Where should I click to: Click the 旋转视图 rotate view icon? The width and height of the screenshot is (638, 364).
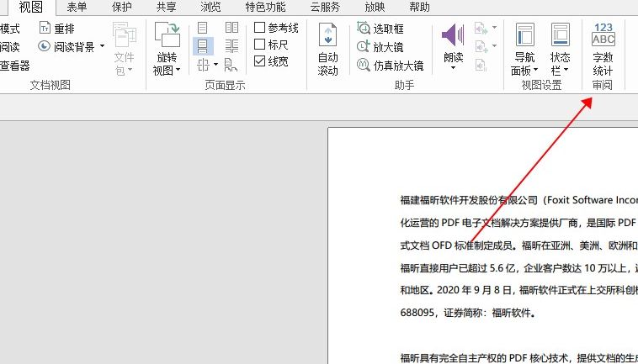[167, 35]
